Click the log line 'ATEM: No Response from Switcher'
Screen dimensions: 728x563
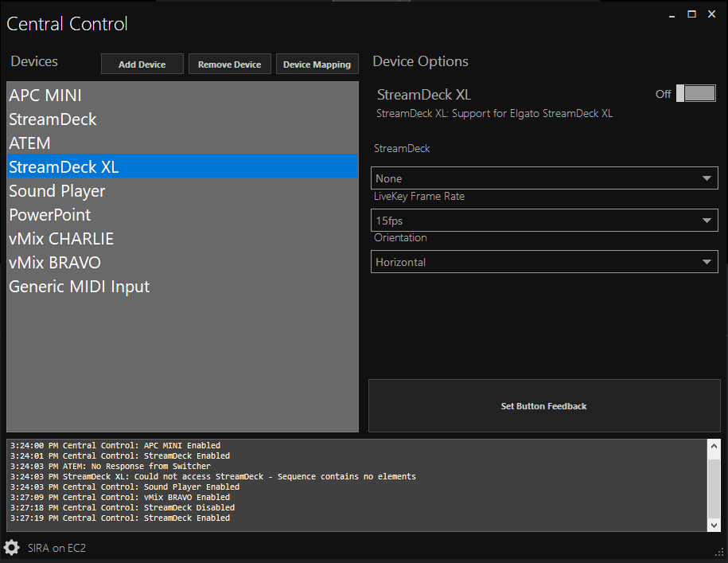[111, 466]
